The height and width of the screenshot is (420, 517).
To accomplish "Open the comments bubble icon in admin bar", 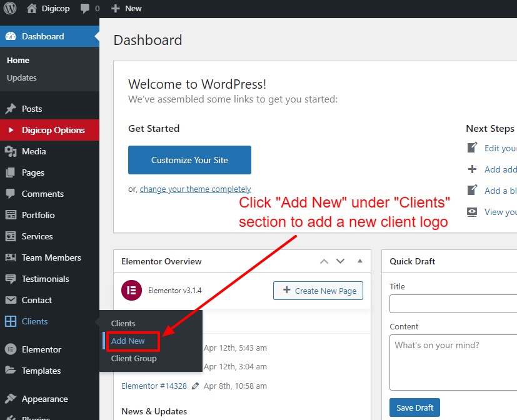I will pos(84,9).
